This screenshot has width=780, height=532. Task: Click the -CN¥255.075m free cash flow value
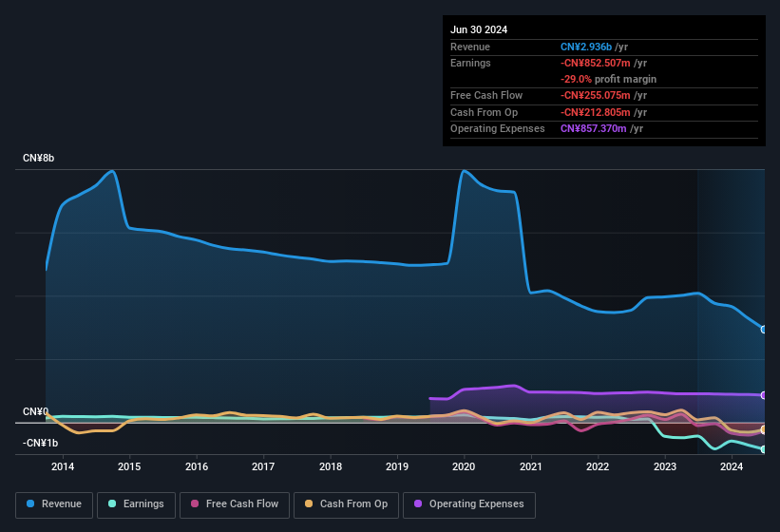coord(596,95)
